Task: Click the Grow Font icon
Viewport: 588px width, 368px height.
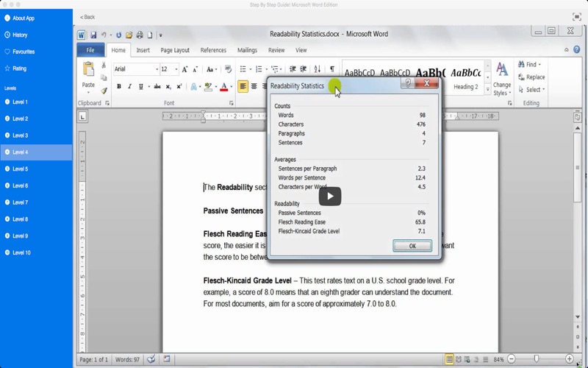Action: 184,69
